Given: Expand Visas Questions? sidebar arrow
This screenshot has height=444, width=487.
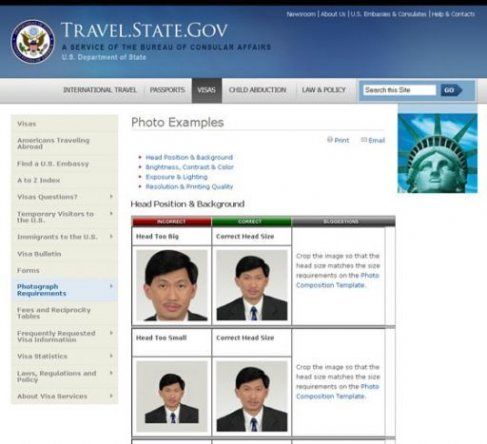Looking at the screenshot, I should tap(111, 197).
